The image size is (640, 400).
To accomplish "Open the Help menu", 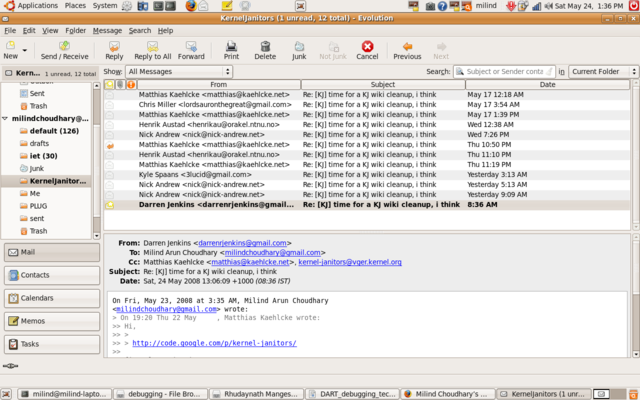I will pos(165,31).
